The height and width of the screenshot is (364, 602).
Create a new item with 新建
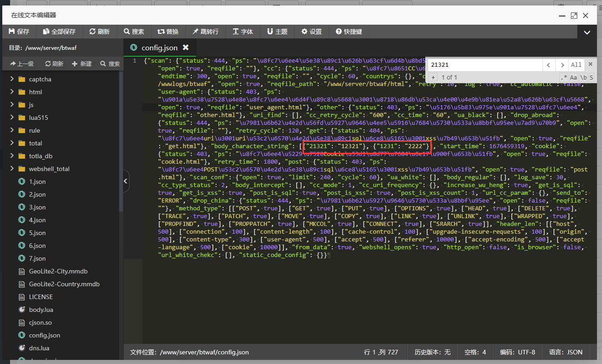(82, 64)
